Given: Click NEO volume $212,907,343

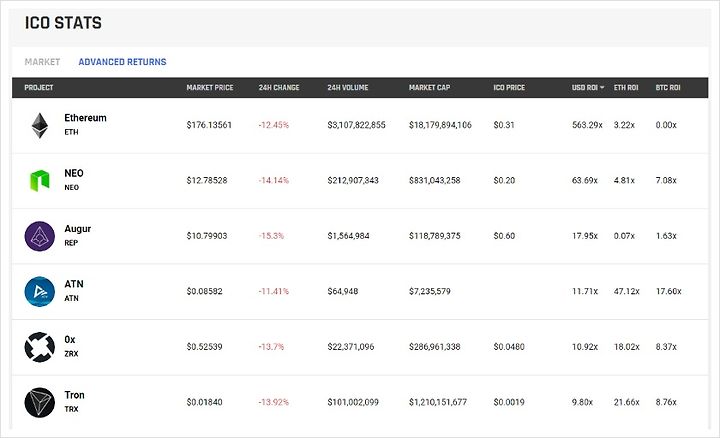Looking at the screenshot, I should click(353, 180).
